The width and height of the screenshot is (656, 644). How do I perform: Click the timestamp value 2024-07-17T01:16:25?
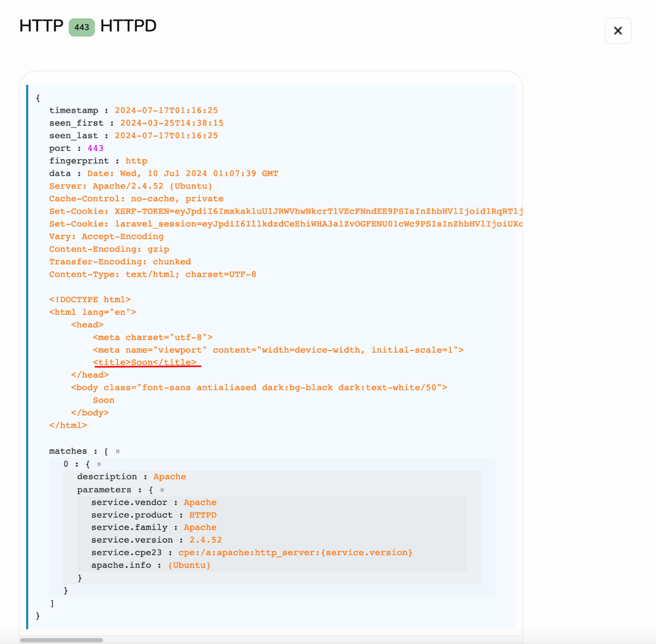click(x=166, y=110)
